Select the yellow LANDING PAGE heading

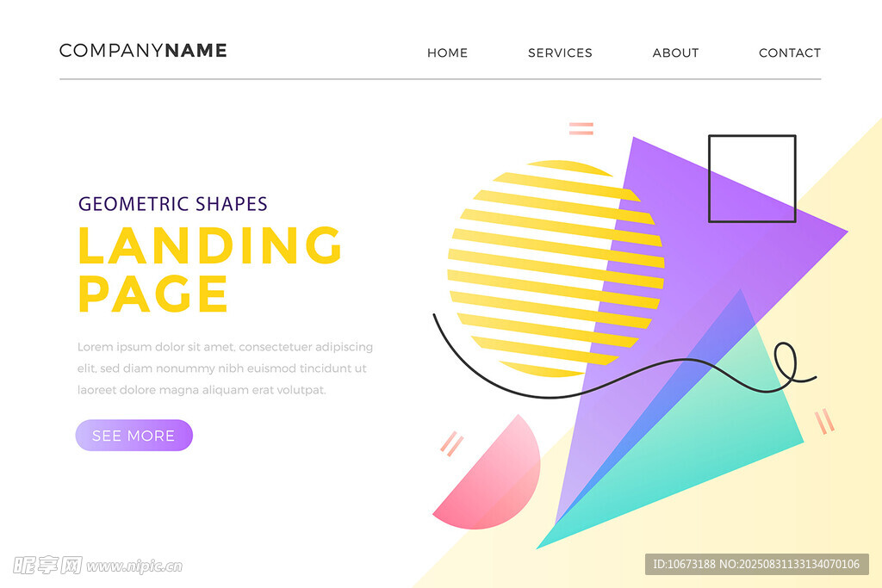tap(209, 269)
